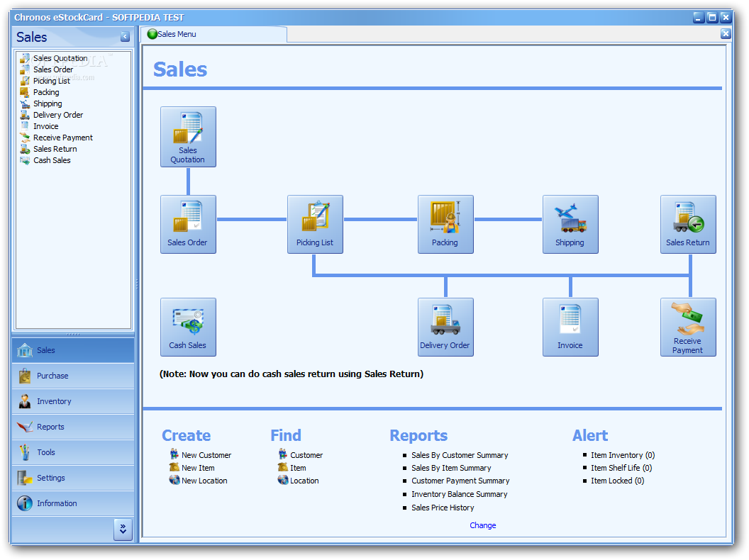
Task: Click the Find Location globe icon
Action: click(x=283, y=479)
